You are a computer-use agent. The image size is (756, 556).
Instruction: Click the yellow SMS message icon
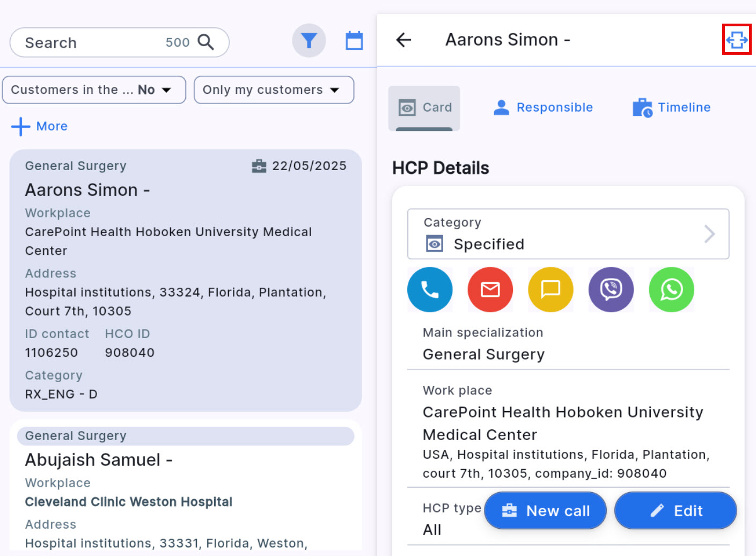coord(551,290)
